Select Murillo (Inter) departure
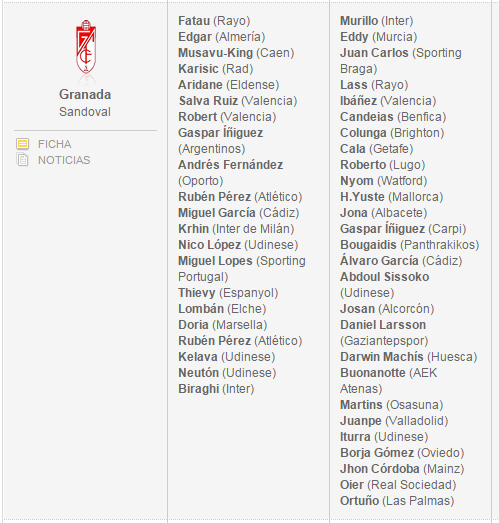499x523 pixels. tap(377, 21)
